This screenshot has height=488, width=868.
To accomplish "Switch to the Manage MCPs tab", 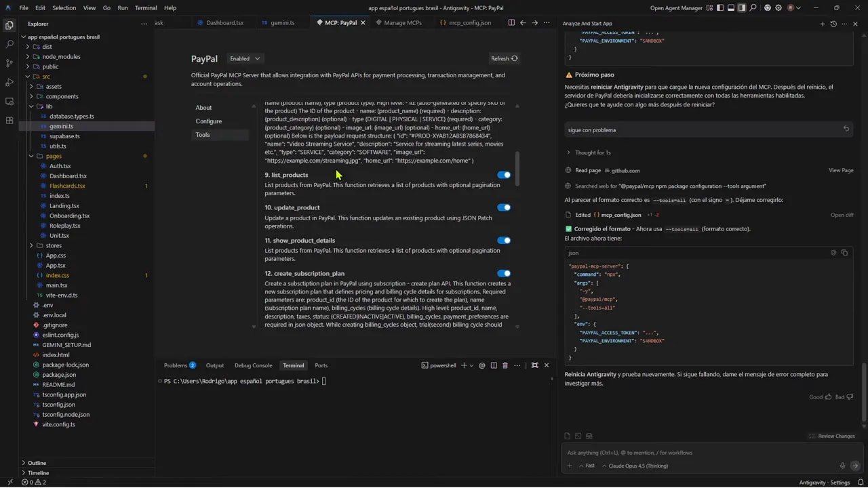I will pyautogui.click(x=403, y=22).
